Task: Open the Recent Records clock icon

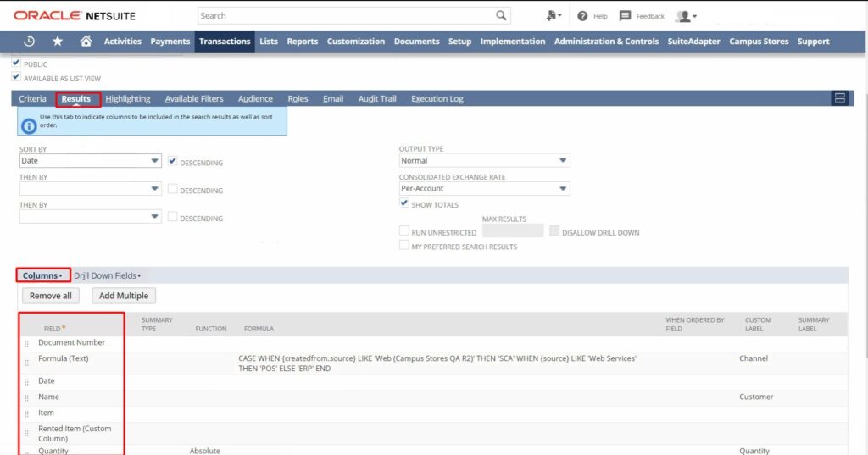Action: 30,41
